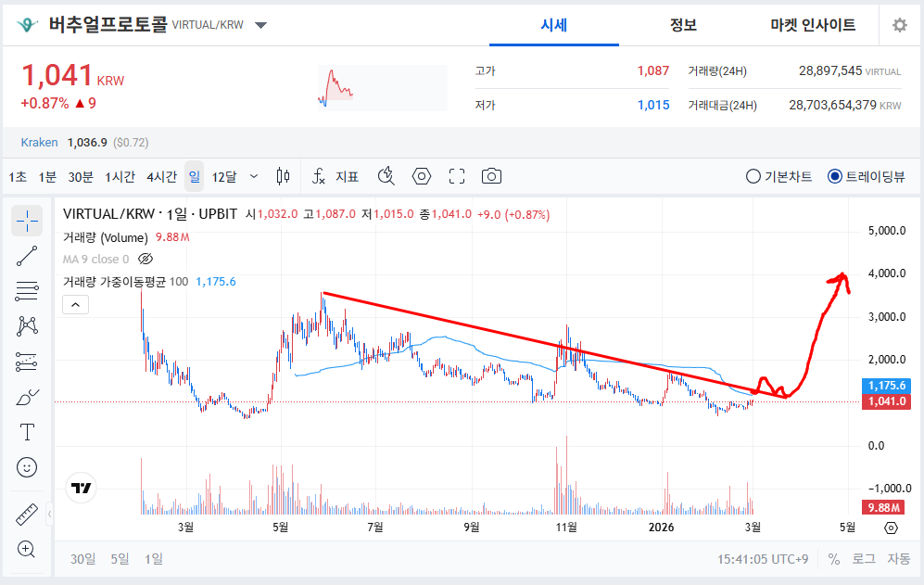Image resolution: width=924 pixels, height=585 pixels.
Task: Activate the ruler measure tool
Action: coord(27,514)
